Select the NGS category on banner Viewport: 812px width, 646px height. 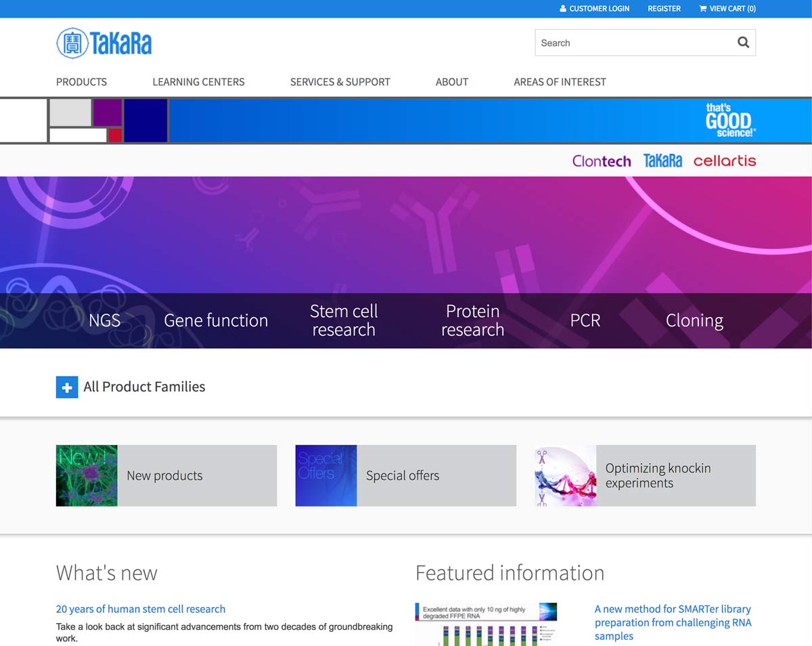click(104, 320)
